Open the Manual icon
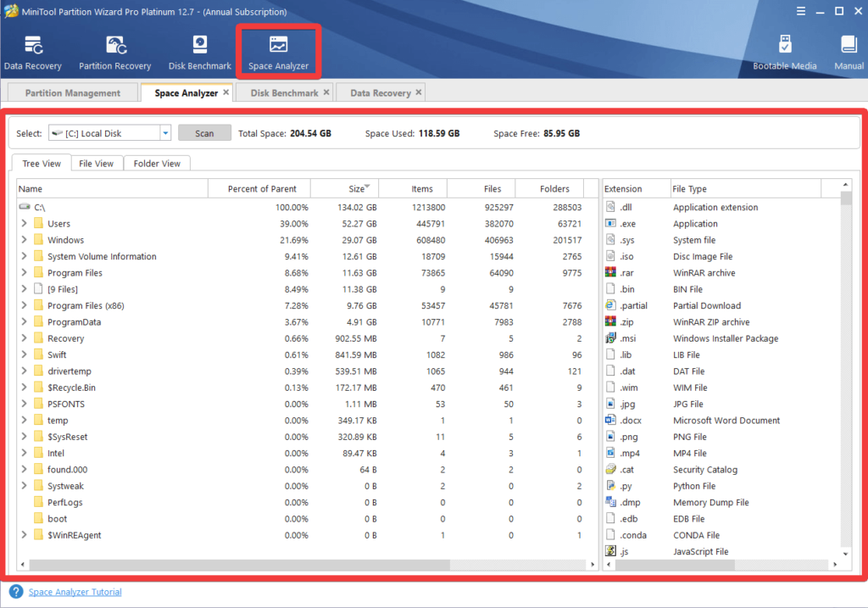The height and width of the screenshot is (608, 868). pyautogui.click(x=849, y=53)
